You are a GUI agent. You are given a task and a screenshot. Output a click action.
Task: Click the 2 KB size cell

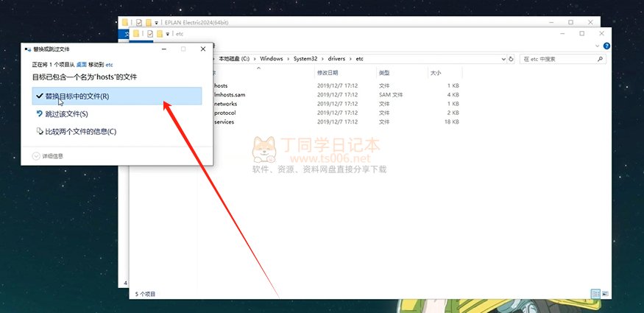click(453, 113)
